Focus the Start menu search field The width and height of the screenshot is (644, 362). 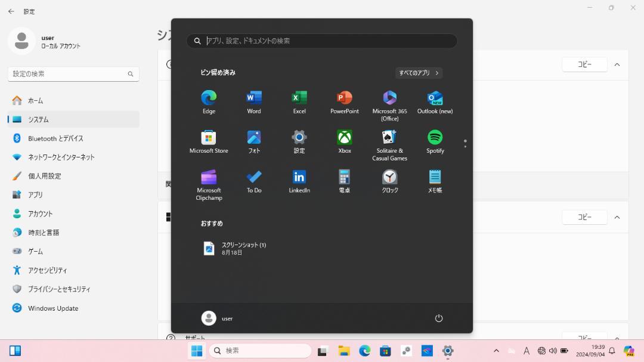pos(322,41)
